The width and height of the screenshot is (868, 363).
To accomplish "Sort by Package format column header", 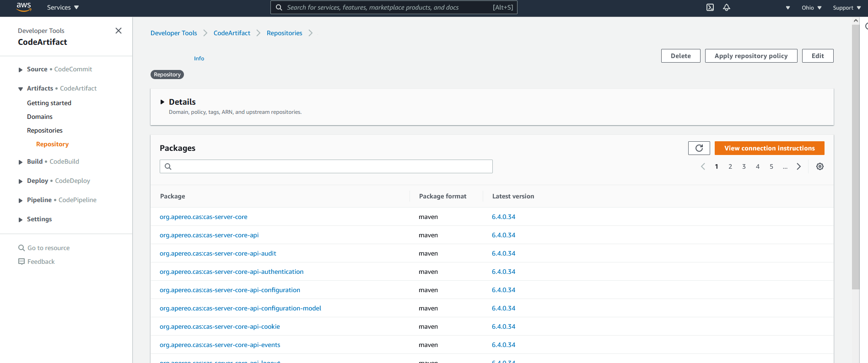I will pos(443,196).
